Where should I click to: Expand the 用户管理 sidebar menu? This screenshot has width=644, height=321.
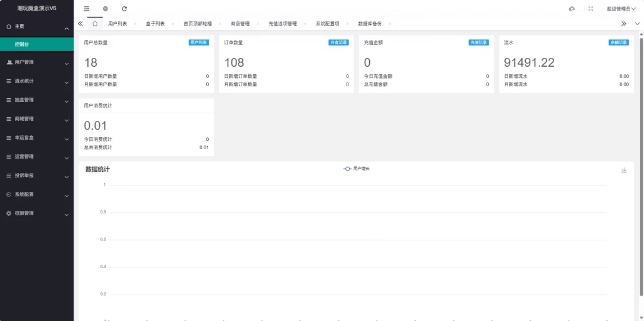click(36, 62)
